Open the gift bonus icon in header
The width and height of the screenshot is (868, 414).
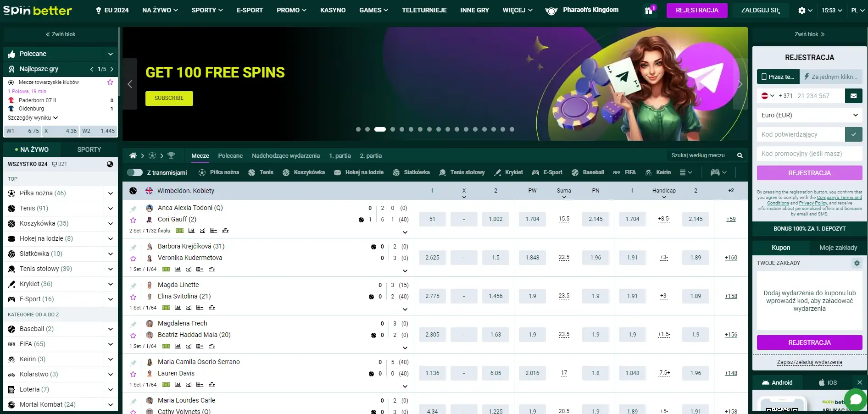pos(649,11)
